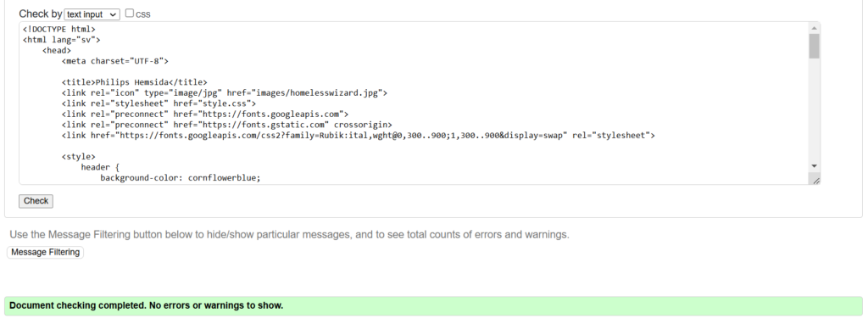The image size is (868, 324).
Task: Click the Check button
Action: [x=36, y=201]
